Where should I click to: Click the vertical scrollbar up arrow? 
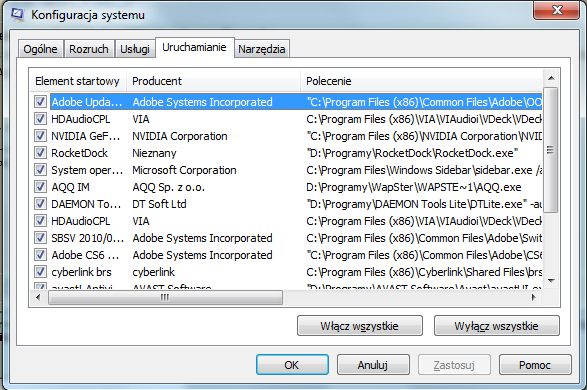[x=551, y=78]
